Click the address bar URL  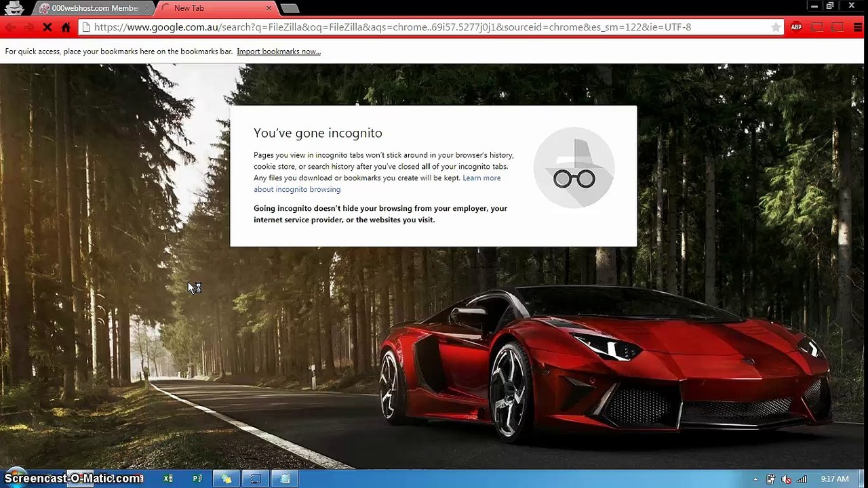393,27
